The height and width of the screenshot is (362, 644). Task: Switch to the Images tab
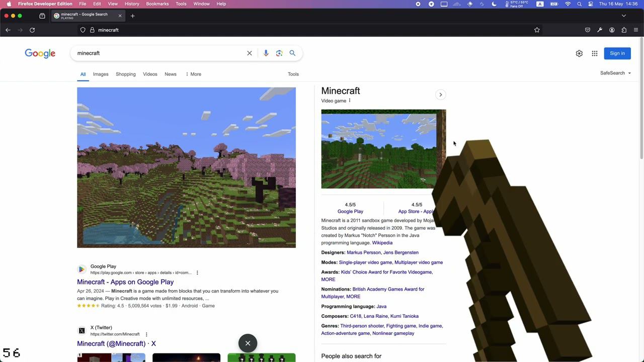click(x=101, y=74)
